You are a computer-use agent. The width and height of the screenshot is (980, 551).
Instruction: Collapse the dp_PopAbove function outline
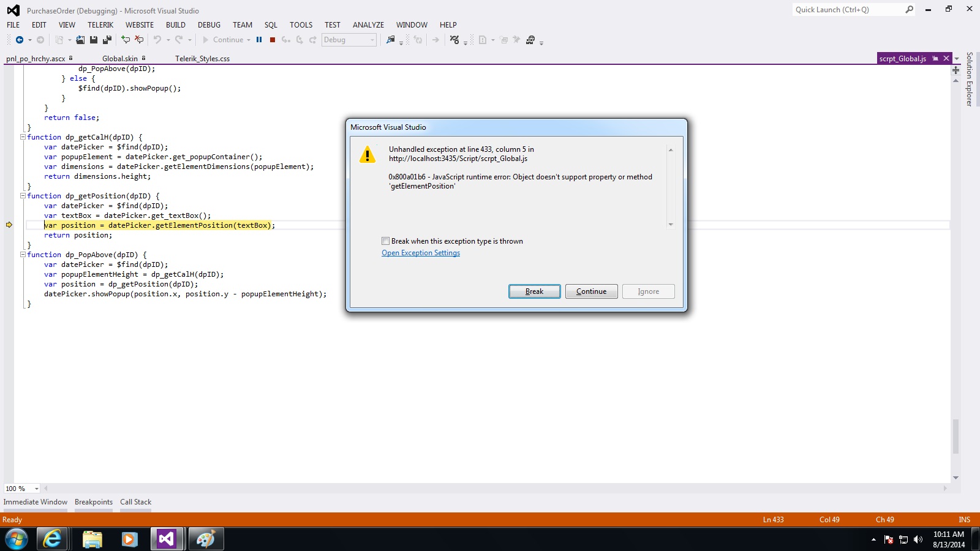point(23,255)
